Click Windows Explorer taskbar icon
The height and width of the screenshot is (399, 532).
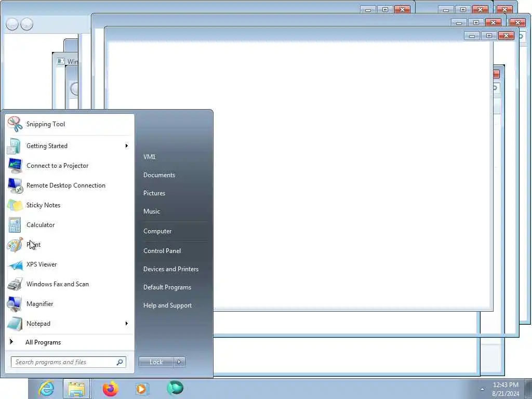point(77,389)
